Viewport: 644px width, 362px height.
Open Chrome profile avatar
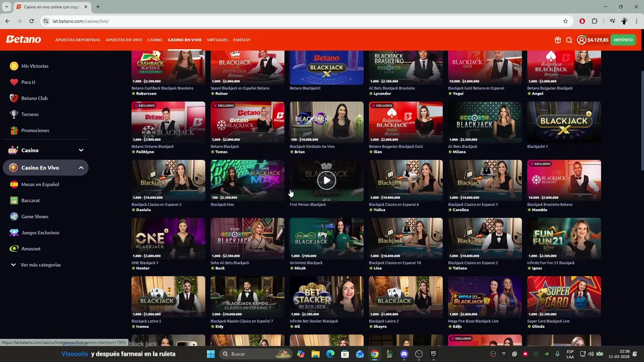[624, 21]
